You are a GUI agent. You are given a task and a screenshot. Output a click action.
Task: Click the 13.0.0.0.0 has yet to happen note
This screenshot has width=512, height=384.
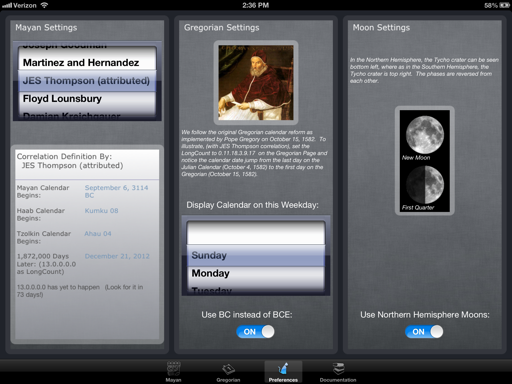pyautogui.click(x=80, y=291)
